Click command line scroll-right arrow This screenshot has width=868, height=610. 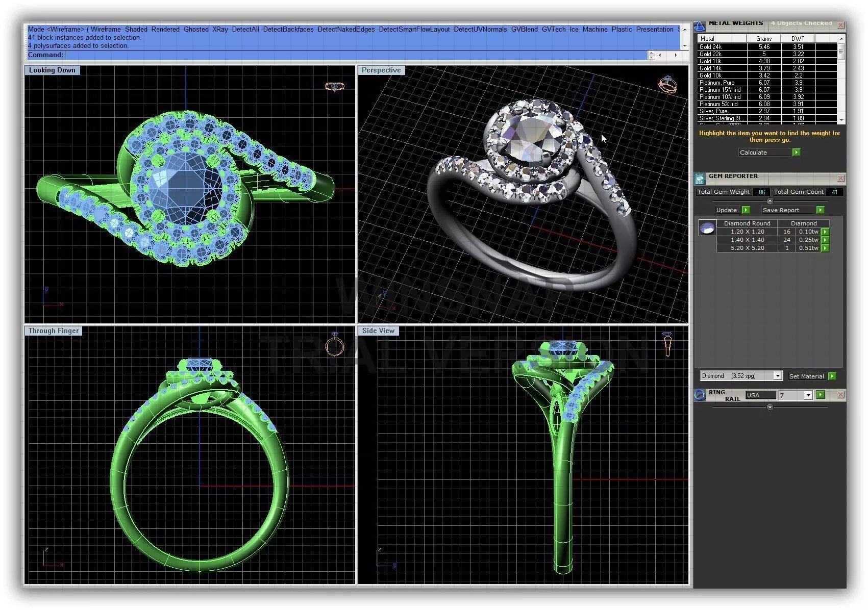tap(676, 55)
